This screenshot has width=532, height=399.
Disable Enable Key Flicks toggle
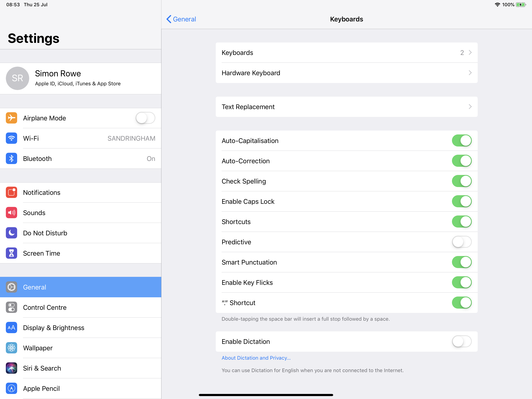click(462, 282)
